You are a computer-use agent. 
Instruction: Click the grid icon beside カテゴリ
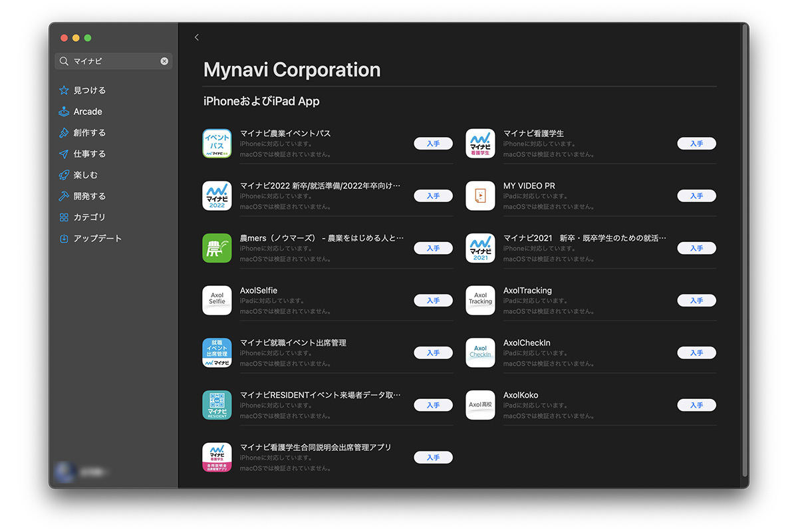(64, 217)
